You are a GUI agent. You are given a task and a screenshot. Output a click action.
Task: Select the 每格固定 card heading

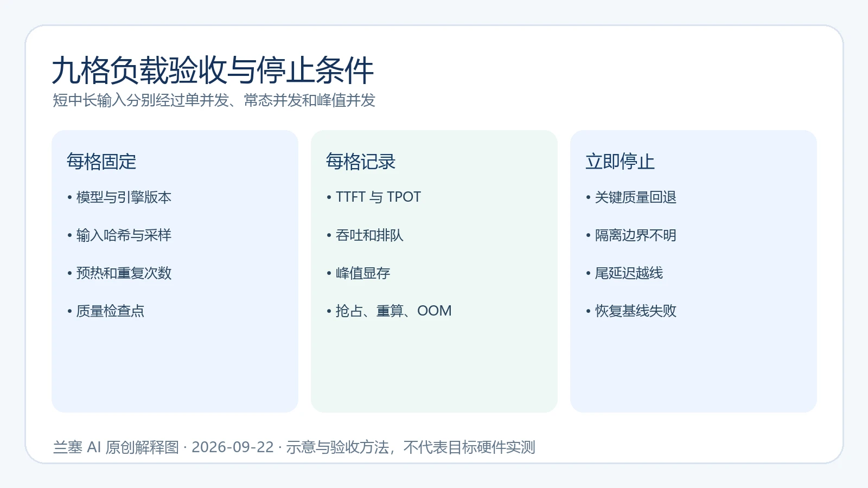coord(101,162)
